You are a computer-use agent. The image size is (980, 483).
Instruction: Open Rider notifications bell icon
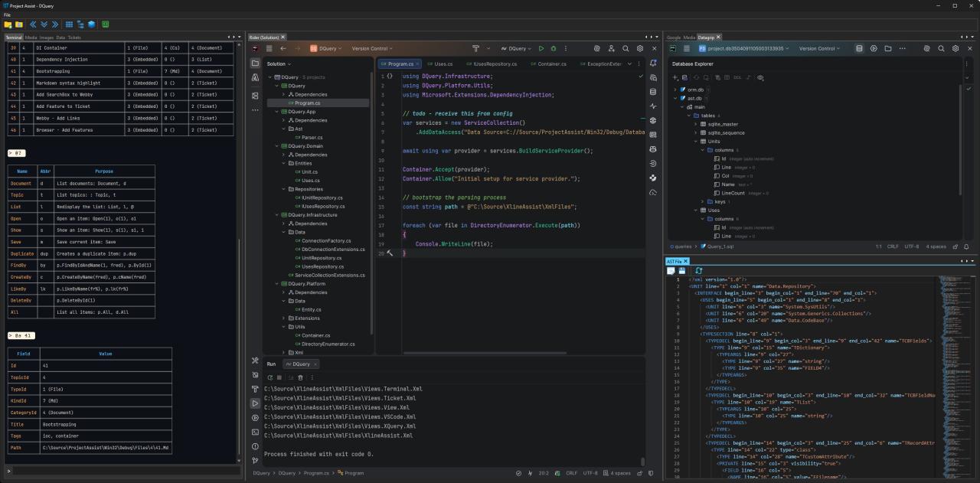click(653, 63)
